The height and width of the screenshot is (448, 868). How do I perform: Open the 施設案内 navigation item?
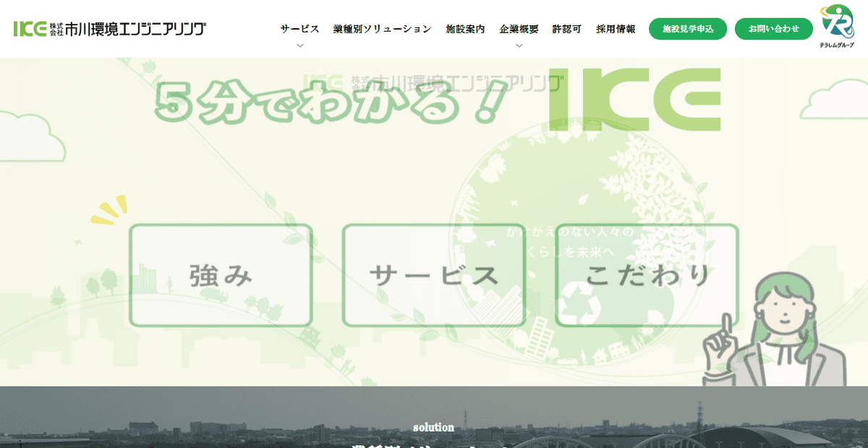(x=465, y=29)
